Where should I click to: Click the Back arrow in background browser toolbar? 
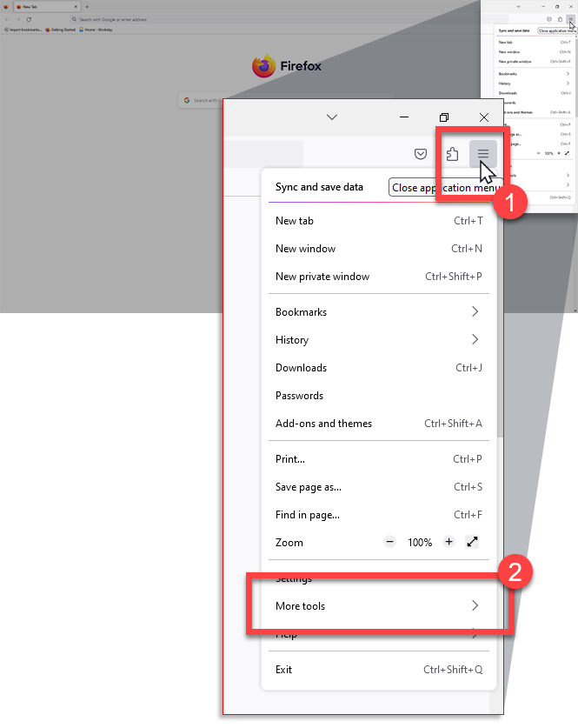pyautogui.click(x=7, y=19)
